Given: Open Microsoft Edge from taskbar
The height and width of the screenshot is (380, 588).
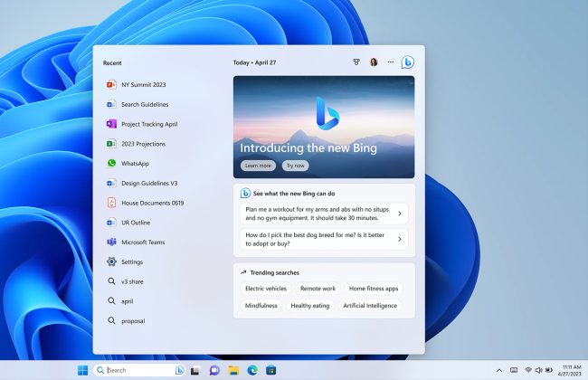Looking at the screenshot, I should pos(252,370).
